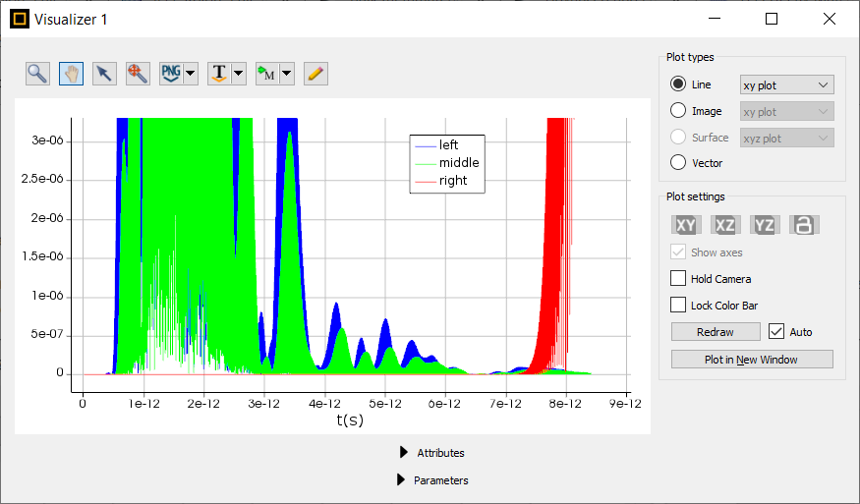The width and height of the screenshot is (860, 504).
Task: Click the pencil edit icon
Action: point(315,74)
